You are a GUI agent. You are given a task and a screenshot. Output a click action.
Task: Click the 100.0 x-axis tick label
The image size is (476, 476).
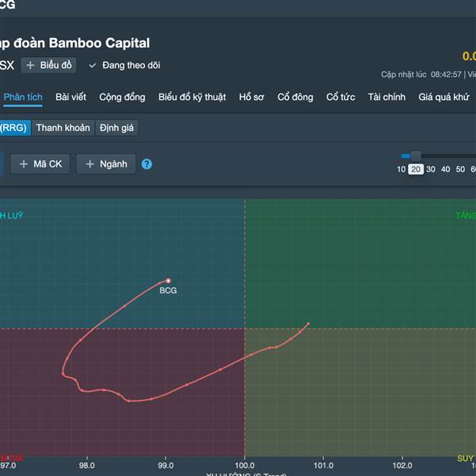244,466
